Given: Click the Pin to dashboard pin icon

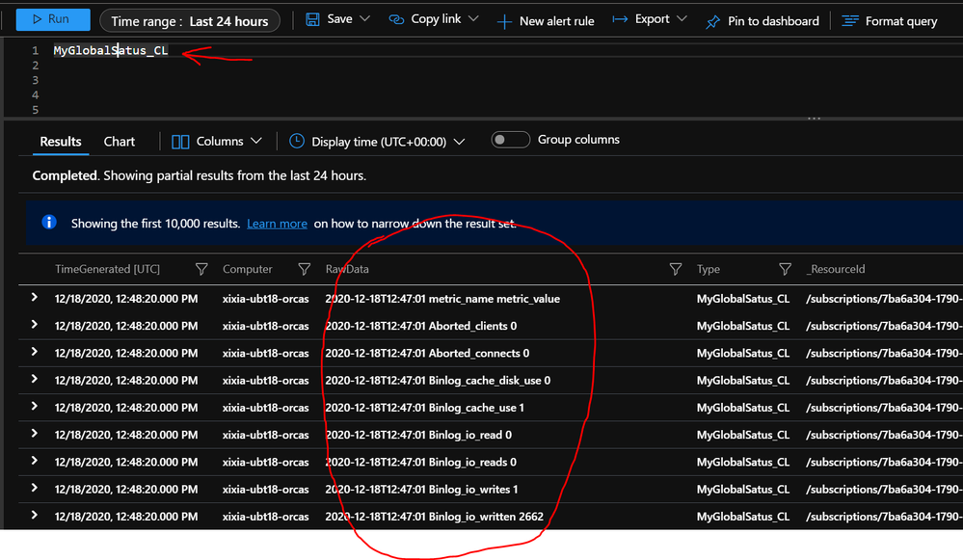Looking at the screenshot, I should (x=712, y=21).
